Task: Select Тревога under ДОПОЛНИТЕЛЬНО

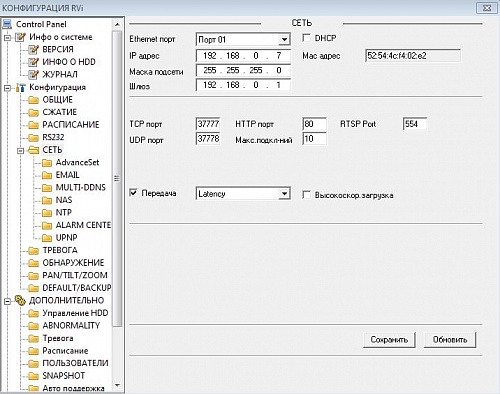Action: (x=58, y=338)
